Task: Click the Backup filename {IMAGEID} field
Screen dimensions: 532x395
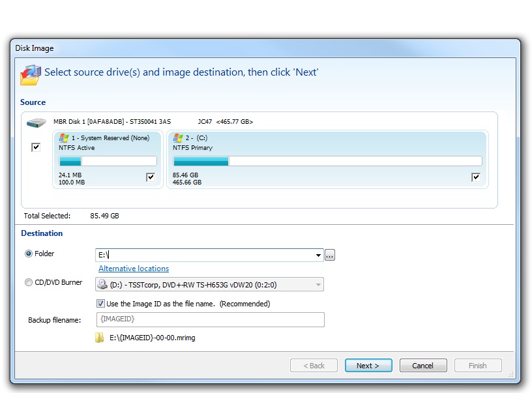Action: 211,319
